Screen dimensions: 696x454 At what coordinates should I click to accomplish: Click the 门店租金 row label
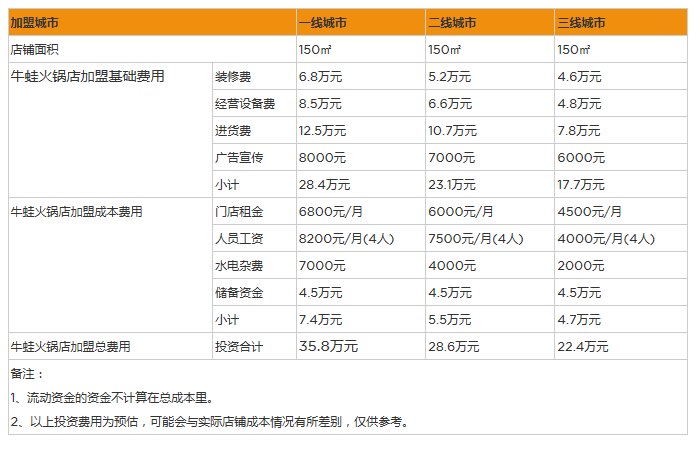[239, 211]
